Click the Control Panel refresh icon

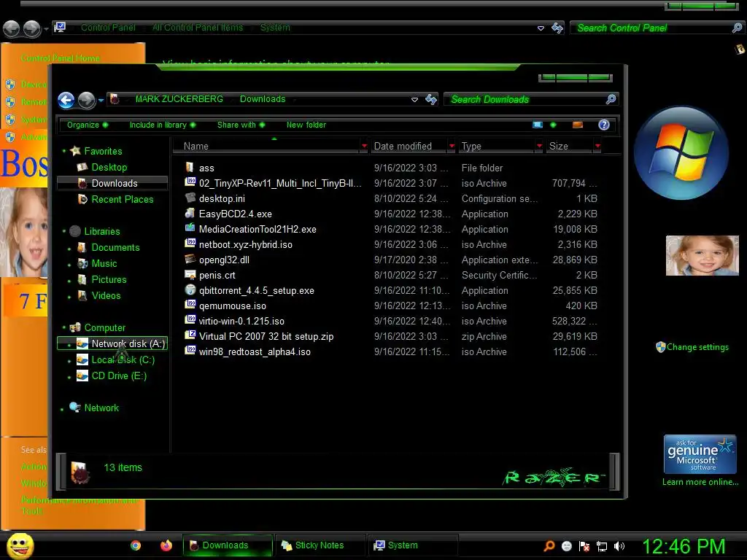pos(557,28)
